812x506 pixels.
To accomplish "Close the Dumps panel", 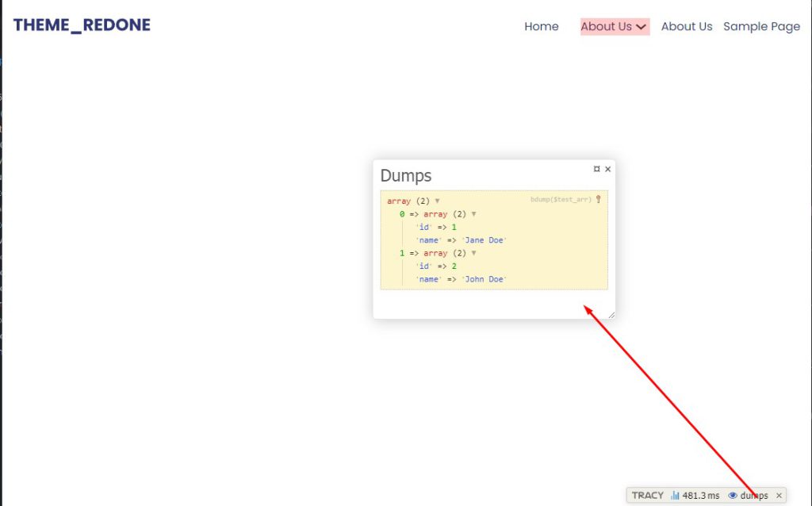I will click(x=608, y=169).
